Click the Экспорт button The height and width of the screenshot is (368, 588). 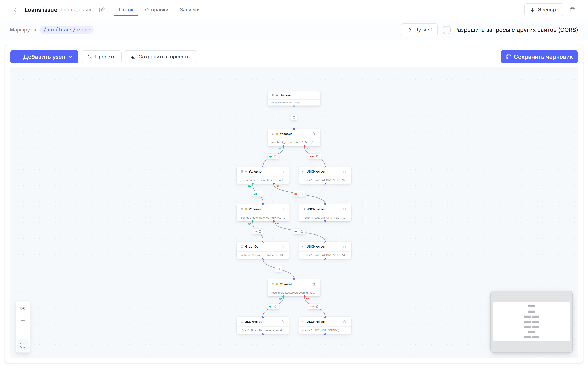click(x=544, y=10)
